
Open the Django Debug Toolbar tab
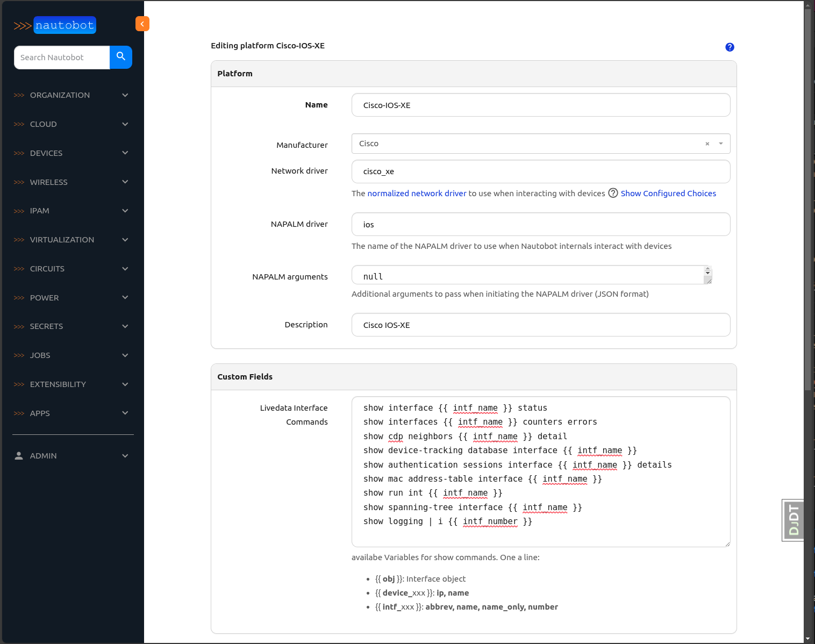(793, 520)
